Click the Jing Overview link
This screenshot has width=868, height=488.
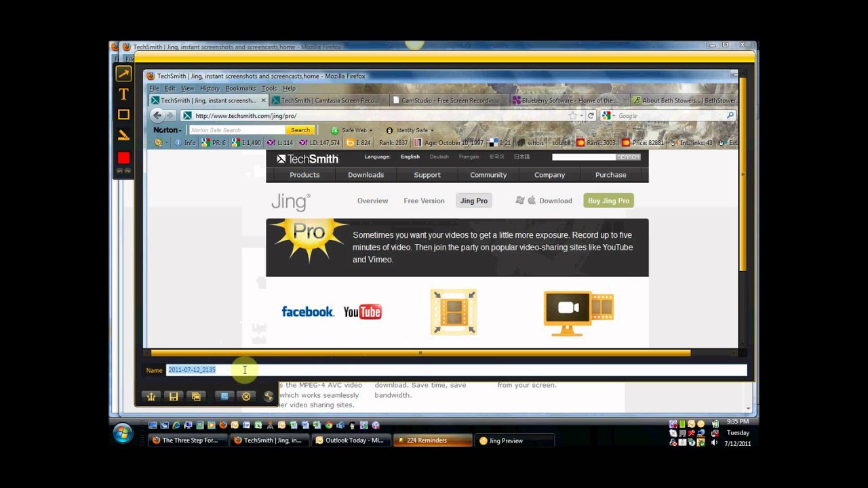tap(372, 201)
